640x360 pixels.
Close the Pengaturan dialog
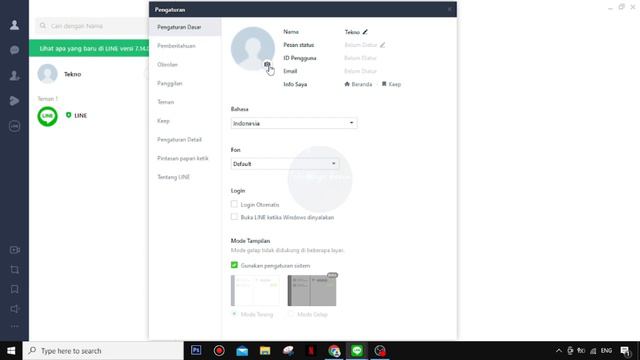click(x=449, y=9)
